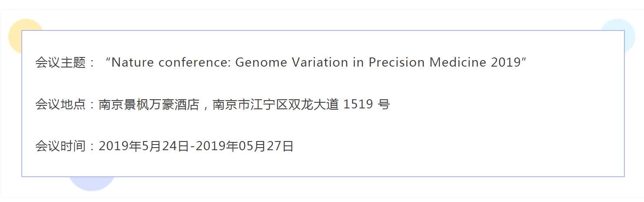Click the 会议主题 label
The width and height of the screenshot is (644, 202).
pos(60,63)
